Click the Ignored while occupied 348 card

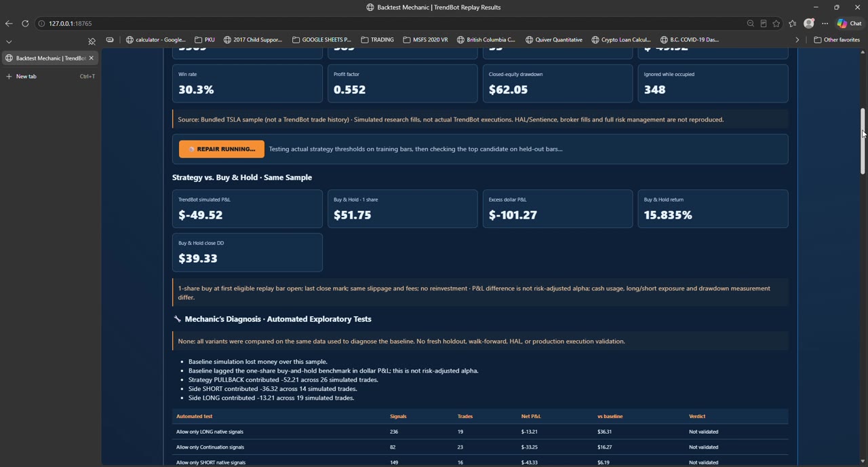point(713,83)
